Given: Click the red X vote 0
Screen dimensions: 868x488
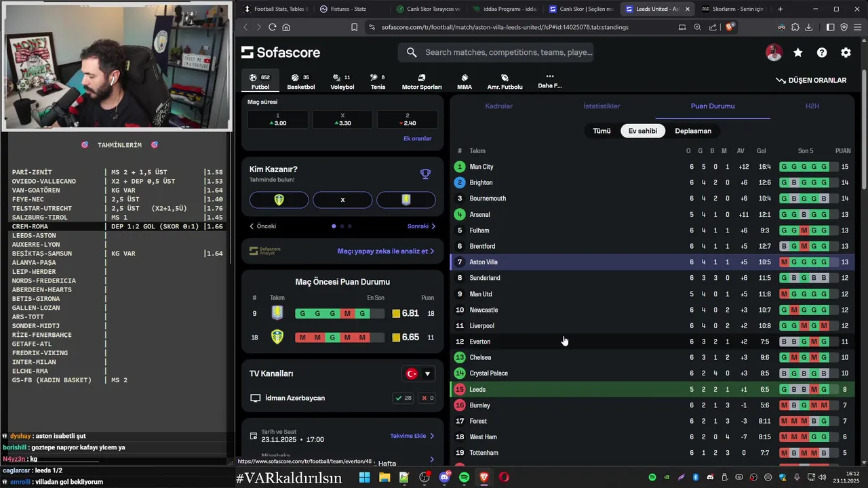Looking at the screenshot, I should coord(427,398).
